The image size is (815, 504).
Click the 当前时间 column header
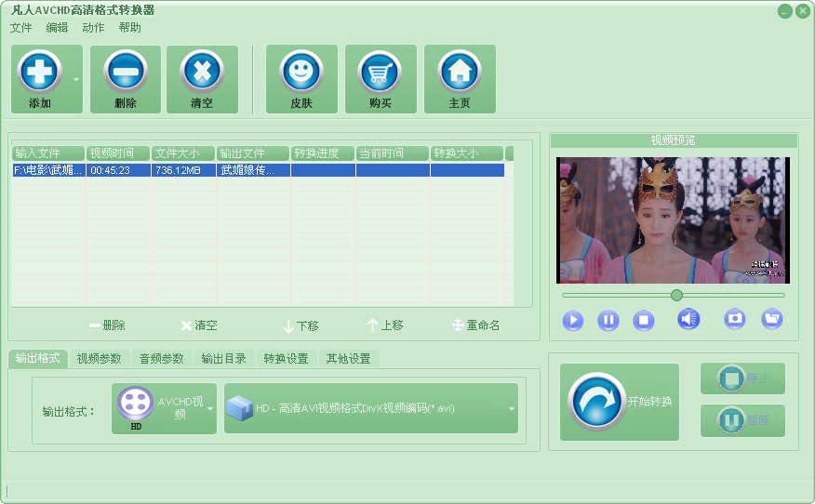[x=393, y=153]
